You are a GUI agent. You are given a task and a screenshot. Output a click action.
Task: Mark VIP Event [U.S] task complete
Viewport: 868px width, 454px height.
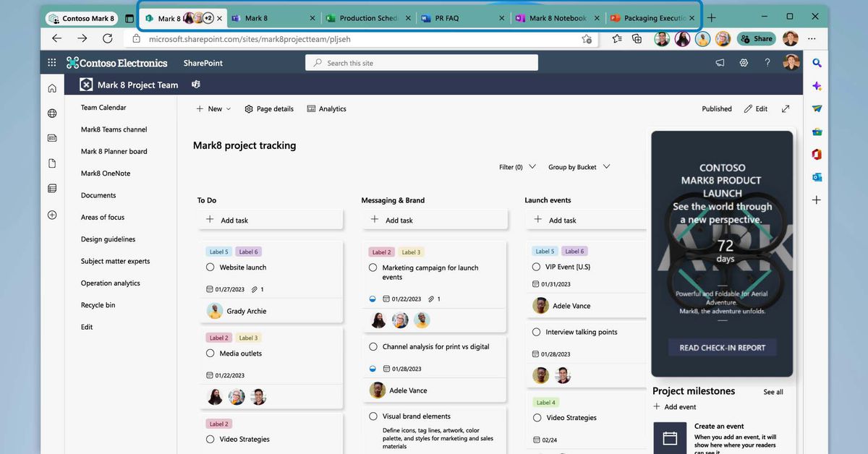pyautogui.click(x=537, y=267)
